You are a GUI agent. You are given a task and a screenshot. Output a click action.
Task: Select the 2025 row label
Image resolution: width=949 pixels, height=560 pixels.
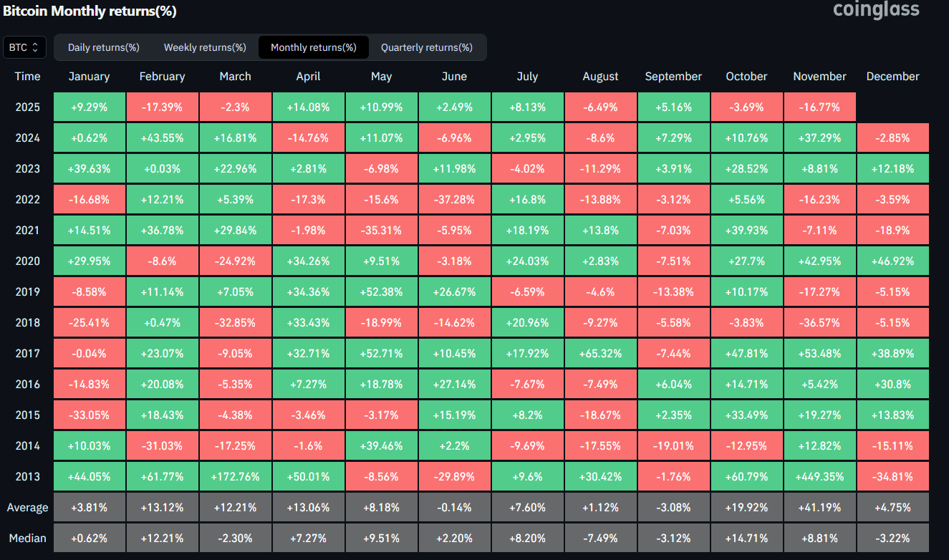pos(27,107)
